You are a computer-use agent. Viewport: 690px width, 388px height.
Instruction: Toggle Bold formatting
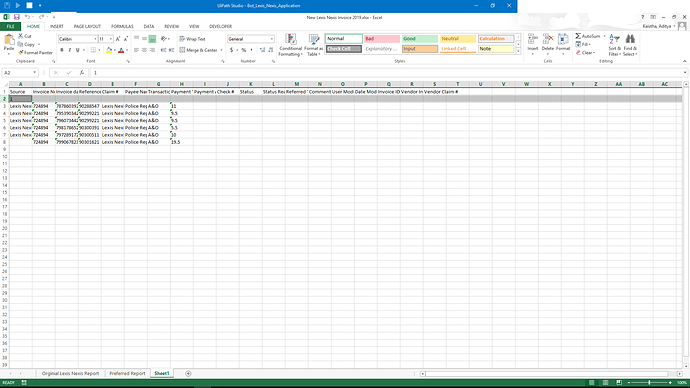(x=62, y=50)
